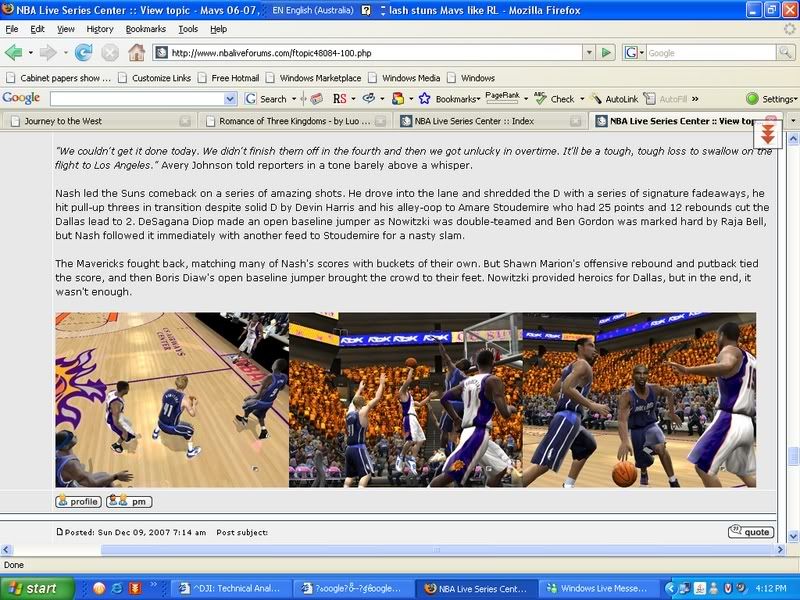Viewport: 800px width, 600px height.
Task: Click the Send-to link icon in Google toolbar
Action: 368,99
